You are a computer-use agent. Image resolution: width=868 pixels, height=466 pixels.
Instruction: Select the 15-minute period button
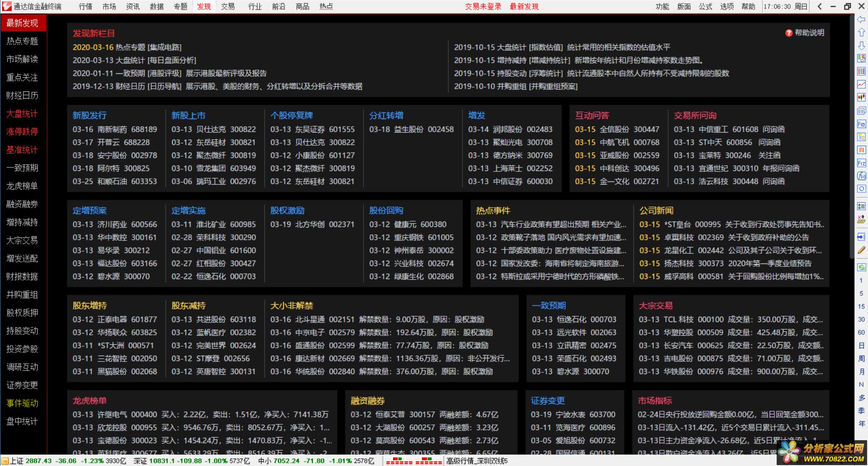point(861,306)
